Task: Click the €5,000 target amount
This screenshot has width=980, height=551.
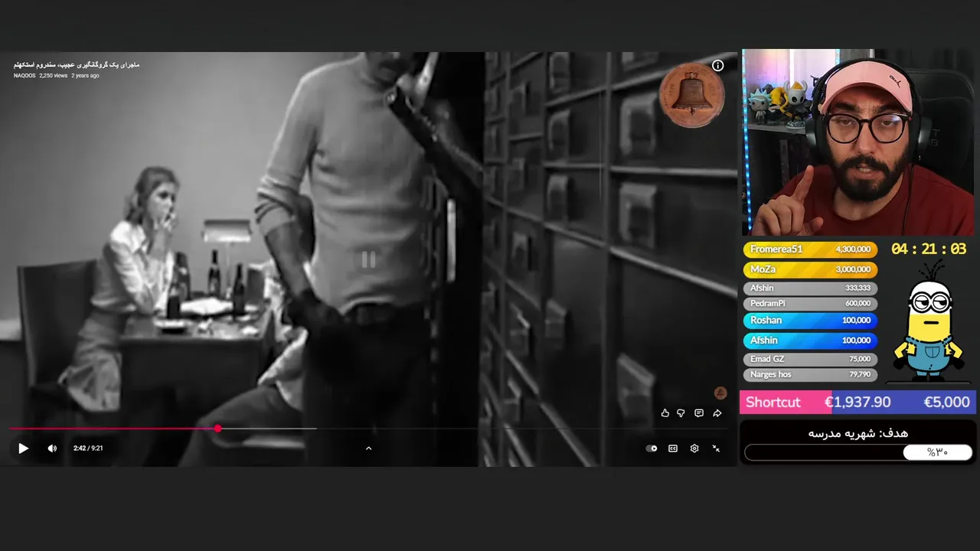Action: click(946, 403)
